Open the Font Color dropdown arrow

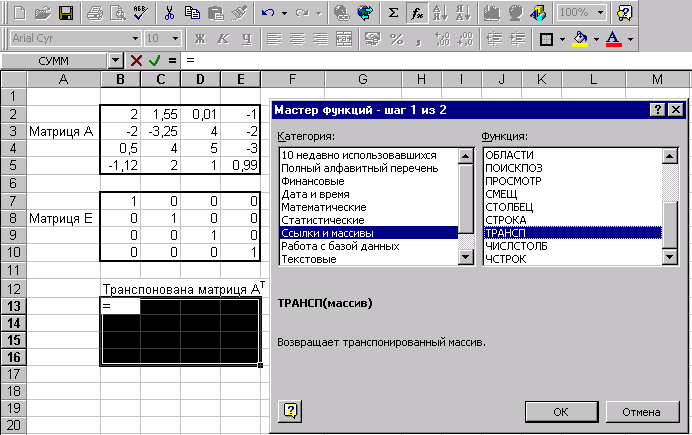pos(630,39)
